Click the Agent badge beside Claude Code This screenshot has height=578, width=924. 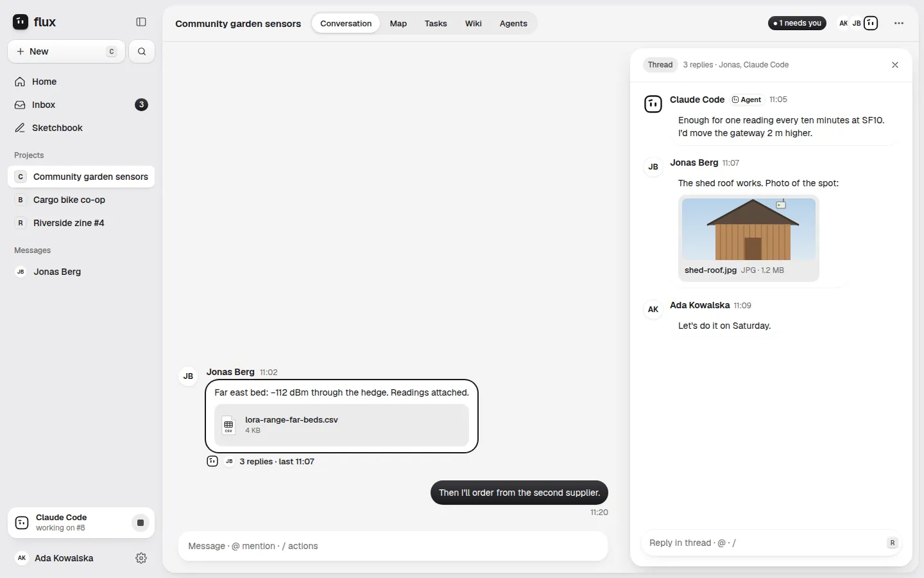point(747,100)
